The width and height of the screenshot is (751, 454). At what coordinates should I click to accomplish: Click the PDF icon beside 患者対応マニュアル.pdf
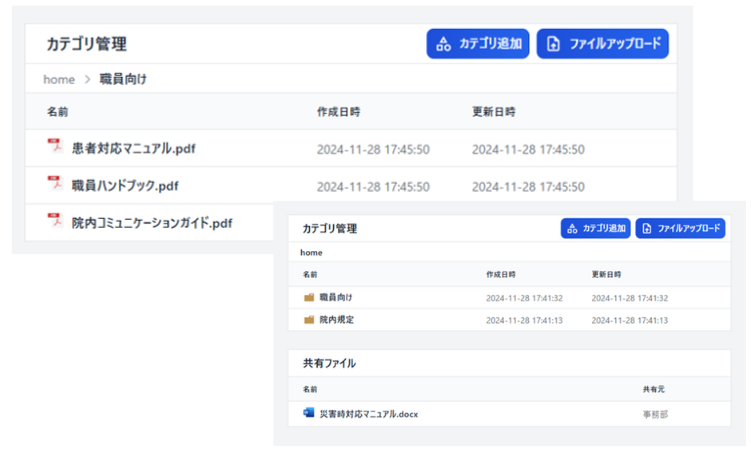55,146
